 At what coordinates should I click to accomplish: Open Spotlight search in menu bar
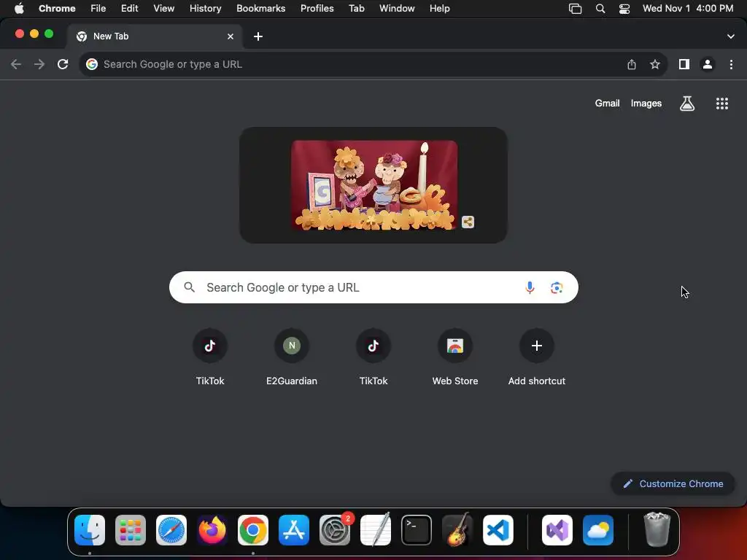point(600,9)
